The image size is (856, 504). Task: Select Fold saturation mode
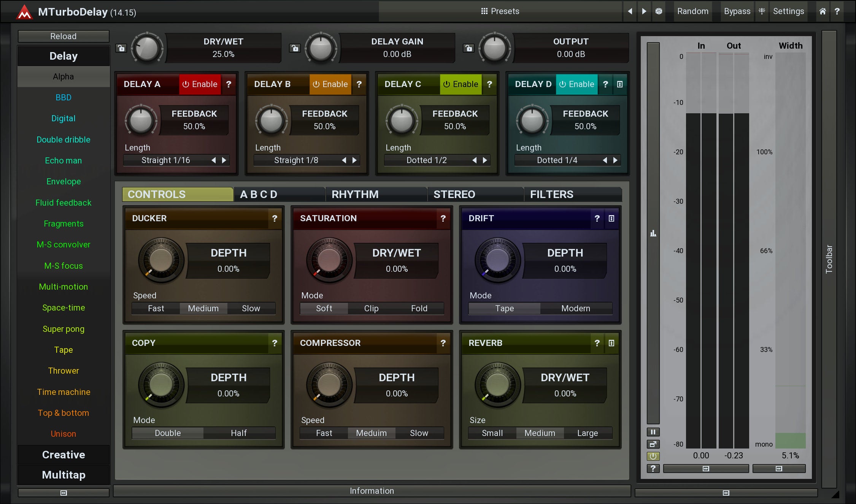pos(419,309)
